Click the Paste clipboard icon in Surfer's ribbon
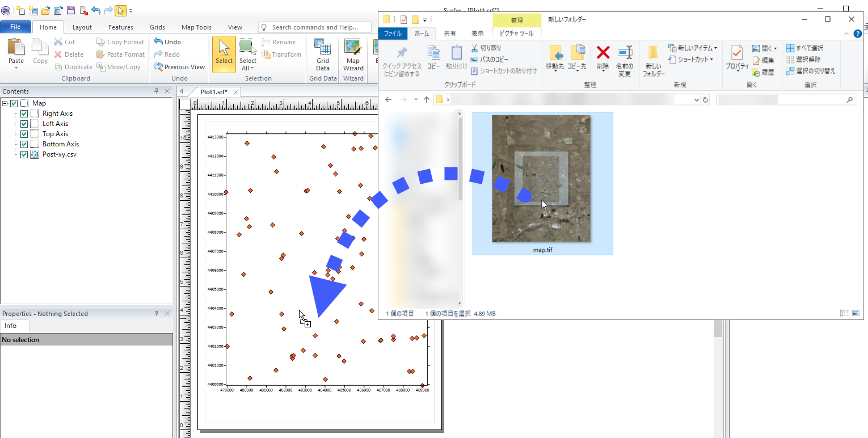Screen dimensions: 868x438 [16, 48]
